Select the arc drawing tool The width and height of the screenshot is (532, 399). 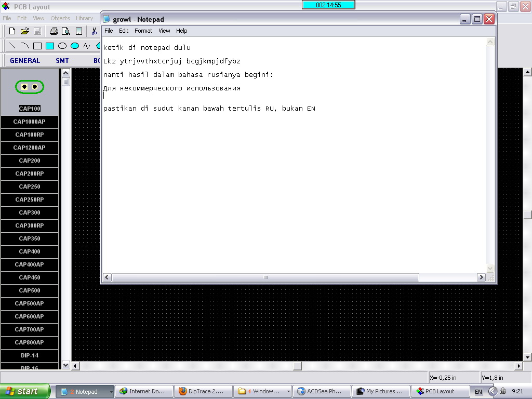(24, 46)
